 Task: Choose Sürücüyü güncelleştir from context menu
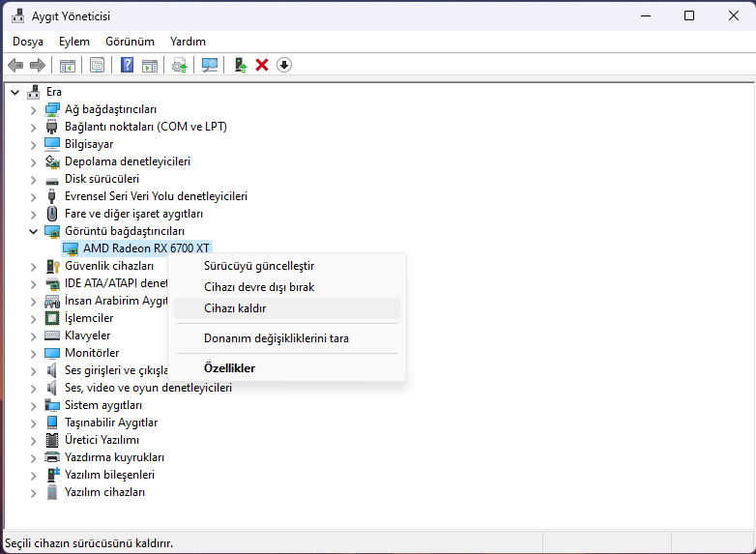click(287, 266)
